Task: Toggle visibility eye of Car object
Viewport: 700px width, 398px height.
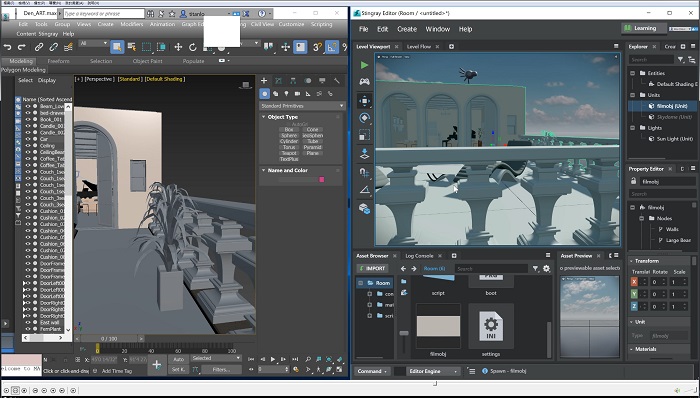Action: 28,139
